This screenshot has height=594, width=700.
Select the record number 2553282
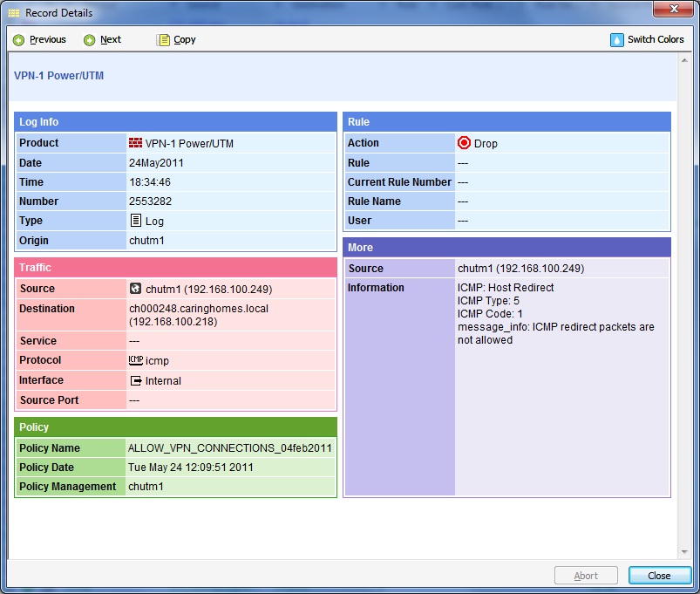click(151, 201)
